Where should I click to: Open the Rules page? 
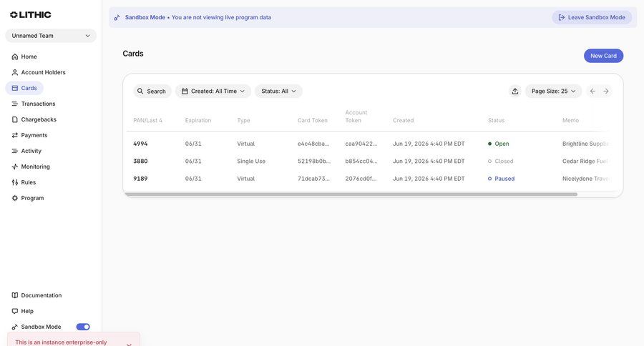[24, 182]
